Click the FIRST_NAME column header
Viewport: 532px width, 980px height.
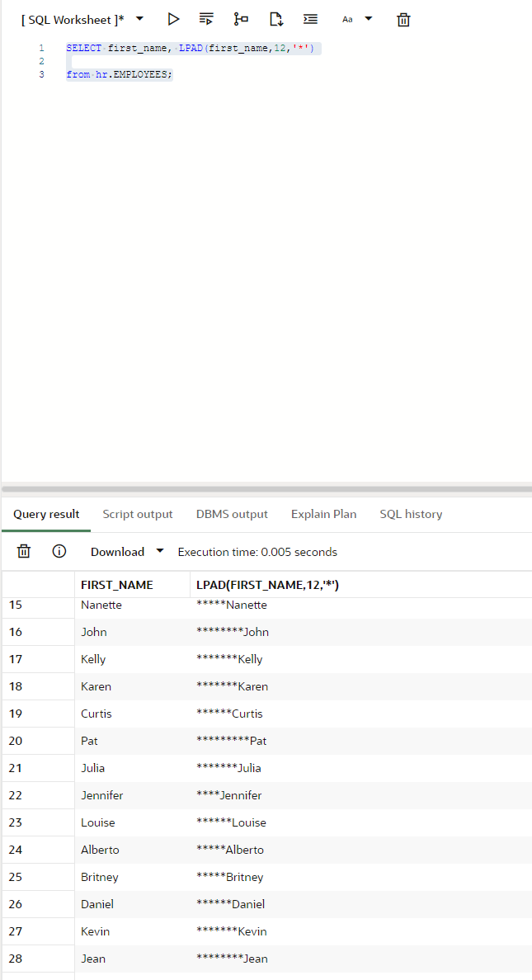pyautogui.click(x=117, y=586)
